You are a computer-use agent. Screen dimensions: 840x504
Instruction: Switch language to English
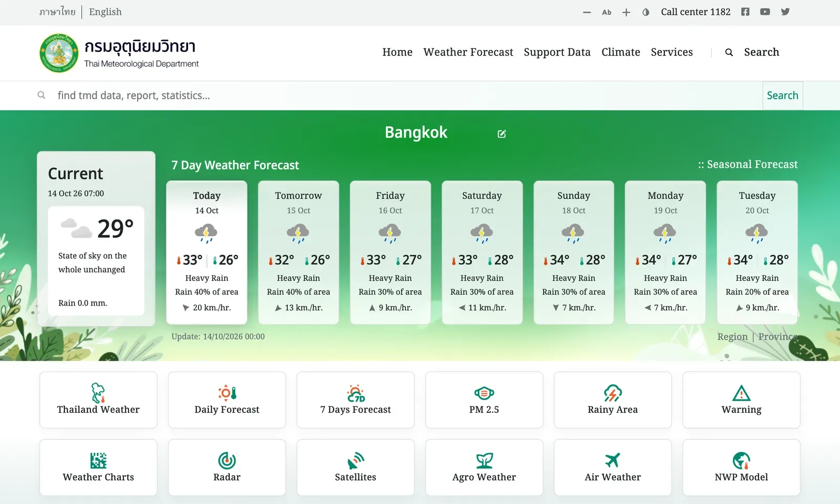pyautogui.click(x=106, y=12)
